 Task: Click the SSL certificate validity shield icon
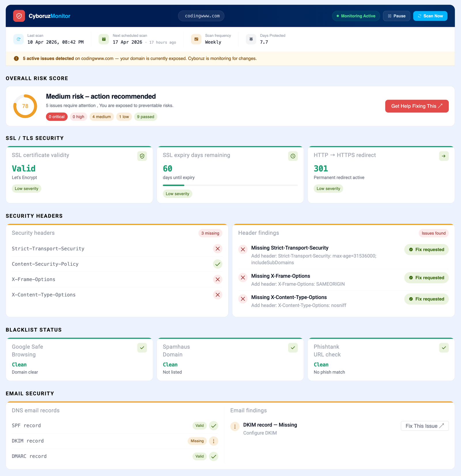coord(142,156)
